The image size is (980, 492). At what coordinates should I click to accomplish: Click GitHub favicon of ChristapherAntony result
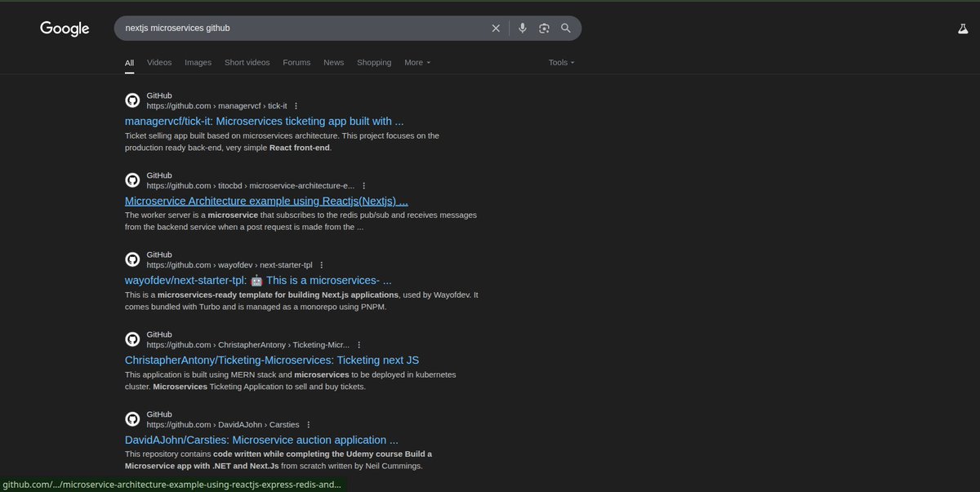coord(132,339)
